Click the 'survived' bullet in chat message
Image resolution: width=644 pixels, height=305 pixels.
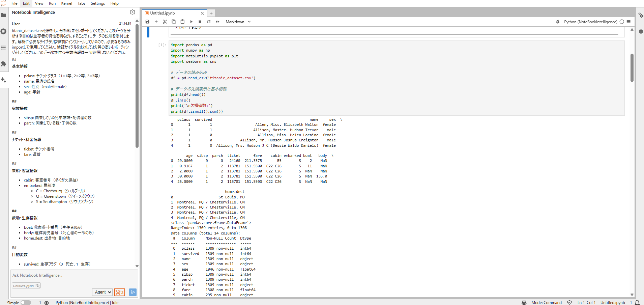(x=57, y=264)
